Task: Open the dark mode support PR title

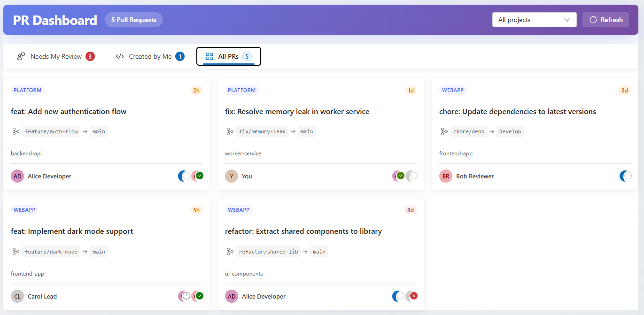Action: click(x=72, y=231)
